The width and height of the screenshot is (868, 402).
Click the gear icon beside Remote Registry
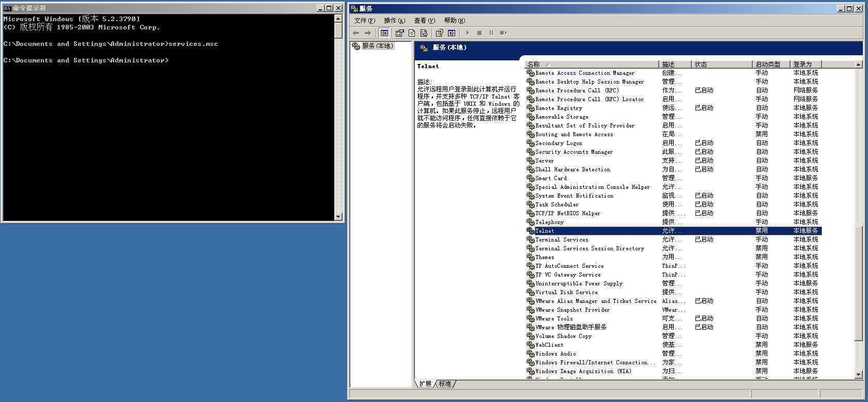tap(531, 108)
